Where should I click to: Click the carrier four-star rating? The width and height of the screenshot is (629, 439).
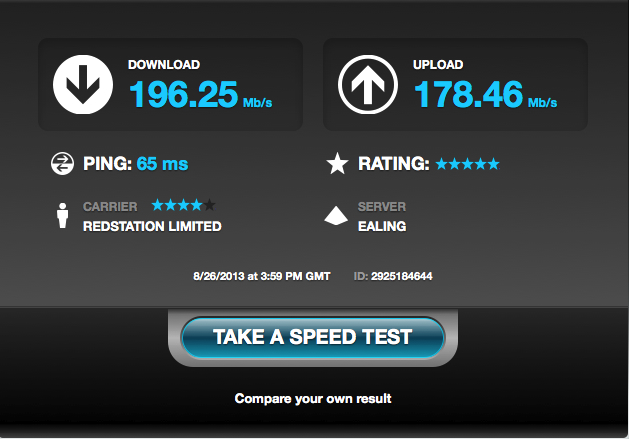[x=184, y=205]
